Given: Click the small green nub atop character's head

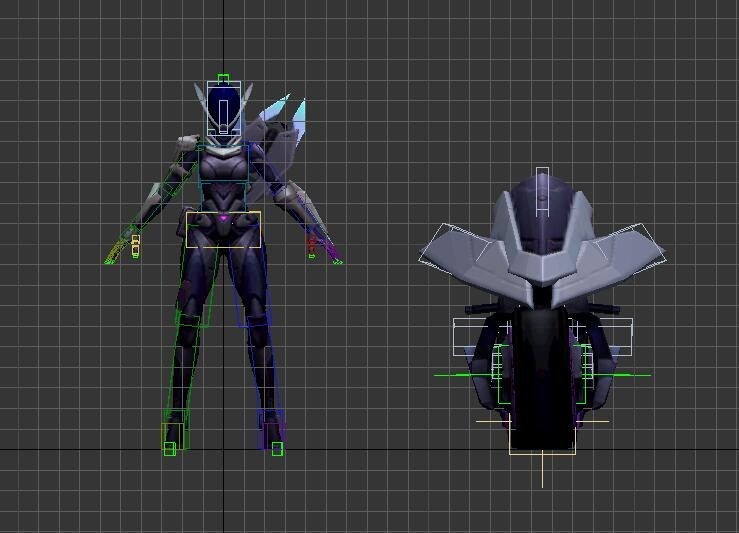Looking at the screenshot, I should pos(223,79).
